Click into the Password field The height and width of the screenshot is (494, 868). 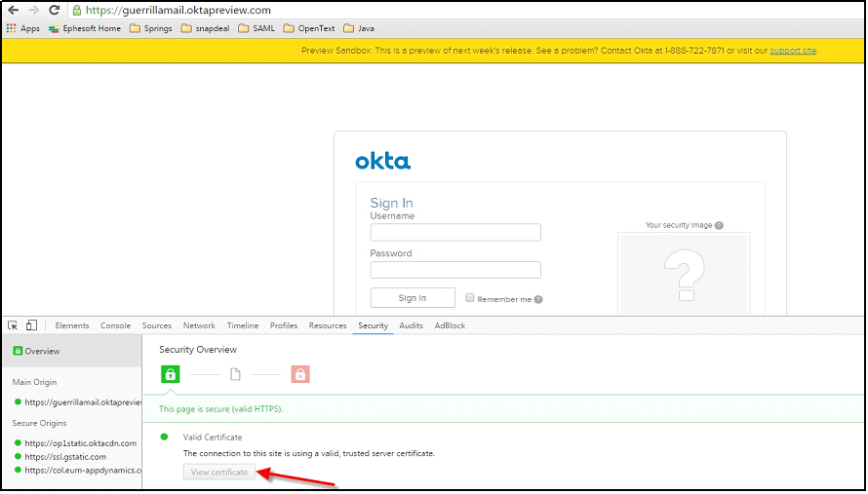point(455,270)
